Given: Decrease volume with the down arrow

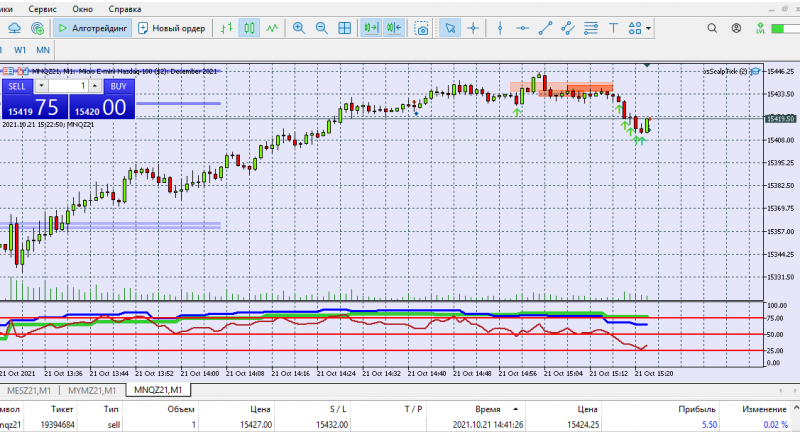Looking at the screenshot, I should pyautogui.click(x=41, y=86).
